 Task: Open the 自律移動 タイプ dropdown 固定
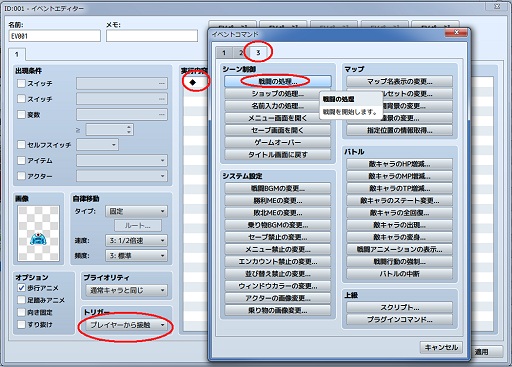click(x=136, y=211)
